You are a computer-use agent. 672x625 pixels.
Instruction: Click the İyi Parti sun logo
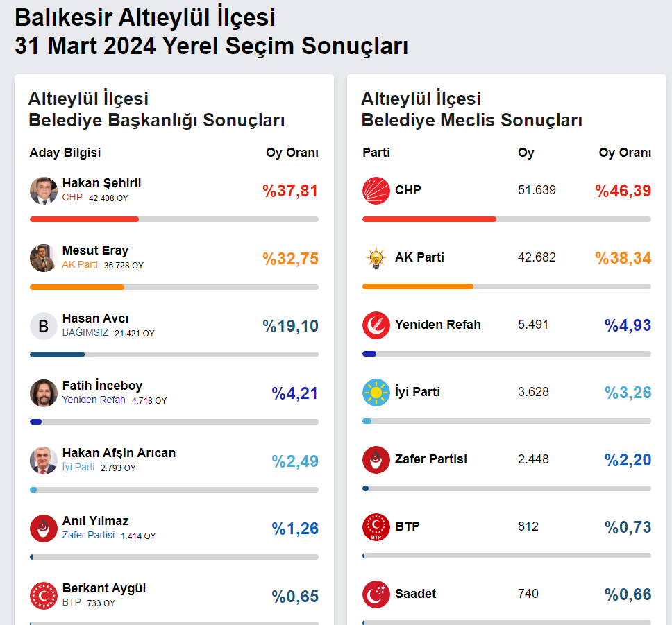tap(376, 393)
